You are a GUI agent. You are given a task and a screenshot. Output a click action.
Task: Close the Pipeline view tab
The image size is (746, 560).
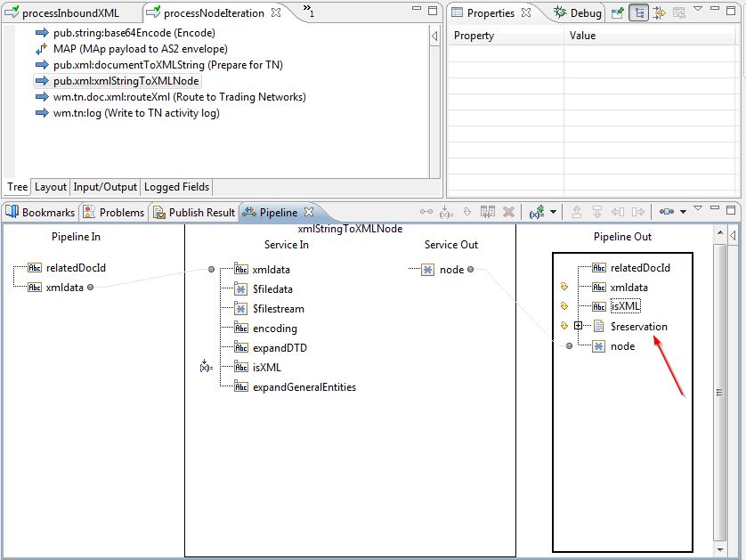(309, 212)
